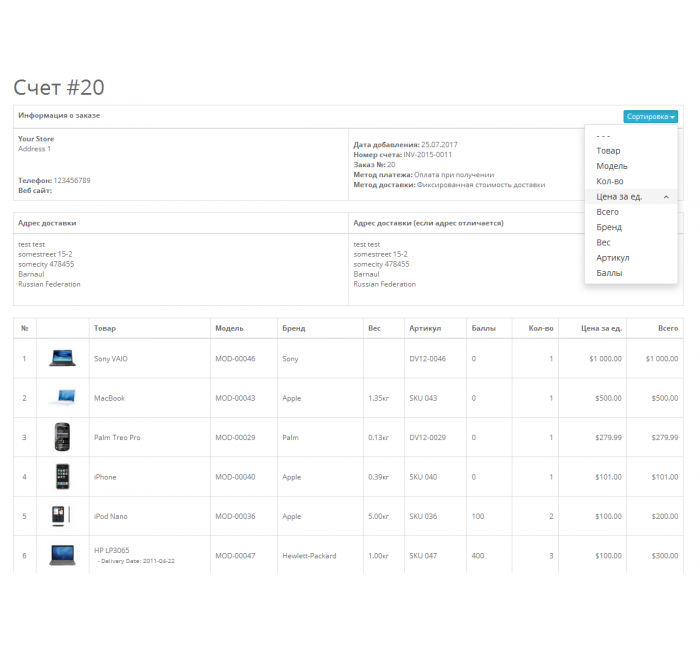Click the Баллы column header
Viewport: 700px width, 650px height.
483,328
